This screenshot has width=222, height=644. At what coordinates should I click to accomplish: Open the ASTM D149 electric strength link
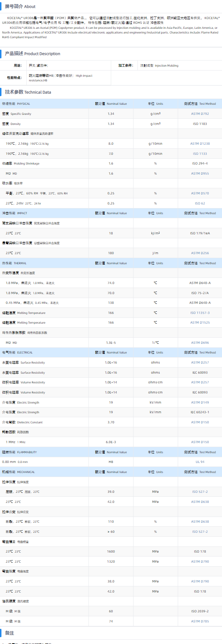point(200,402)
